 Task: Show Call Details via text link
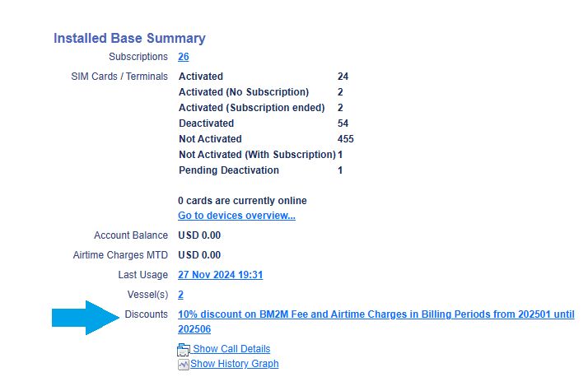click(231, 349)
